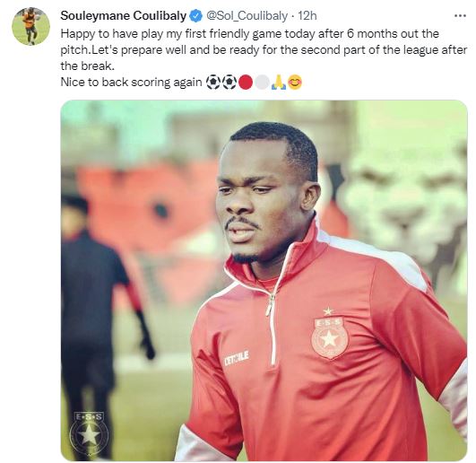
Task: Click the L'ETOILE text on the jacket
Action: click(237, 359)
